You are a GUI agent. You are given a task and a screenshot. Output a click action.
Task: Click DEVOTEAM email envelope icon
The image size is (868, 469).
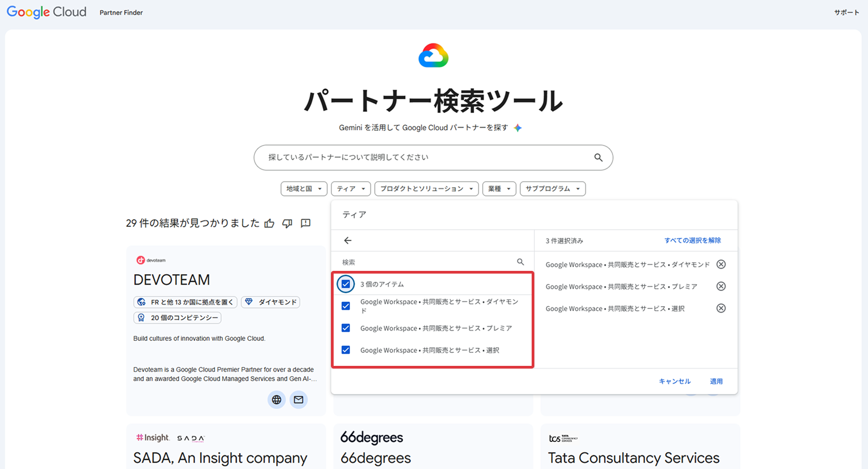[x=298, y=400]
